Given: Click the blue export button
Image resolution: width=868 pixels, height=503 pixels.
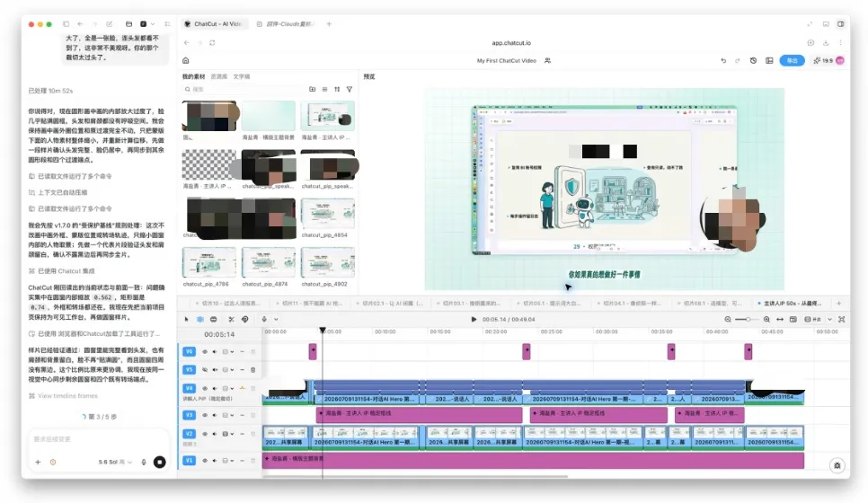Looking at the screenshot, I should (x=793, y=60).
